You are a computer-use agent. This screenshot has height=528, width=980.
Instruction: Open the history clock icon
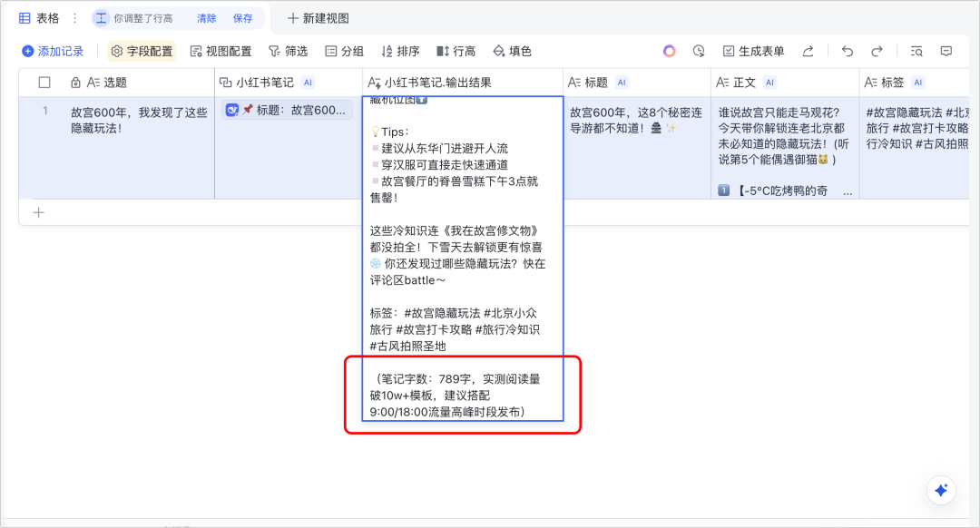tap(699, 51)
